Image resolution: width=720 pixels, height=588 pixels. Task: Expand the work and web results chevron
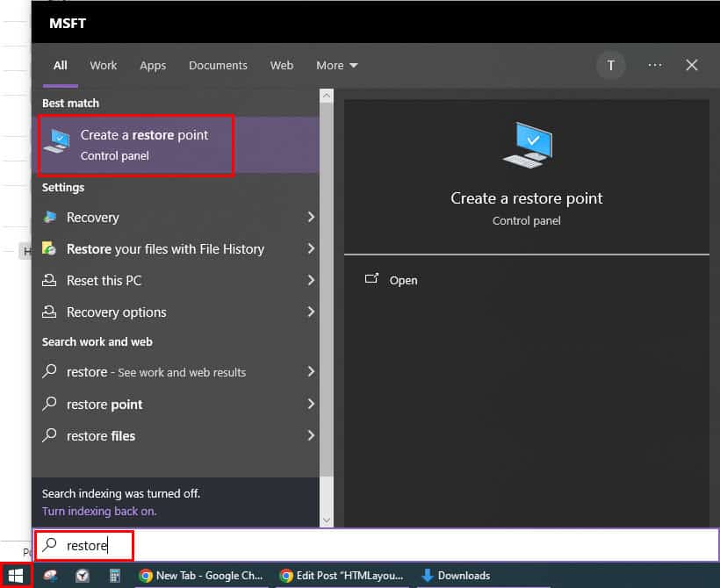(311, 371)
